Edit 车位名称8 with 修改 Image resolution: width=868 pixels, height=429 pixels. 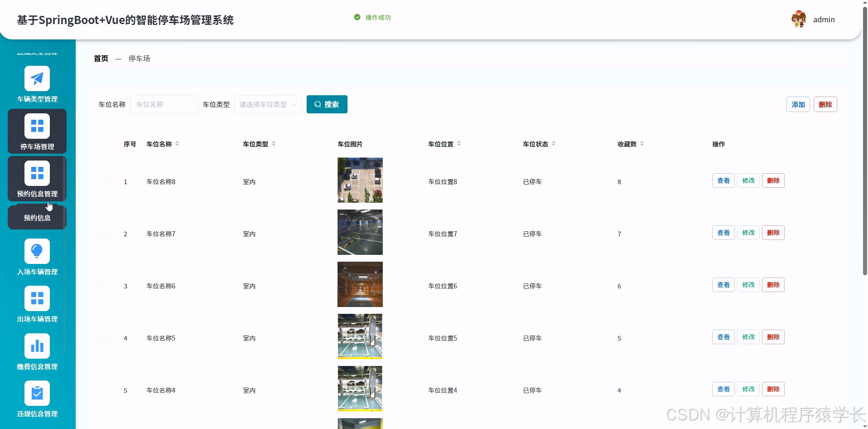coord(748,180)
